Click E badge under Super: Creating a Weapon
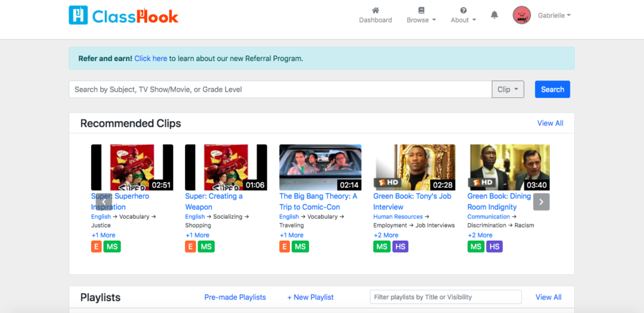 pyautogui.click(x=191, y=246)
